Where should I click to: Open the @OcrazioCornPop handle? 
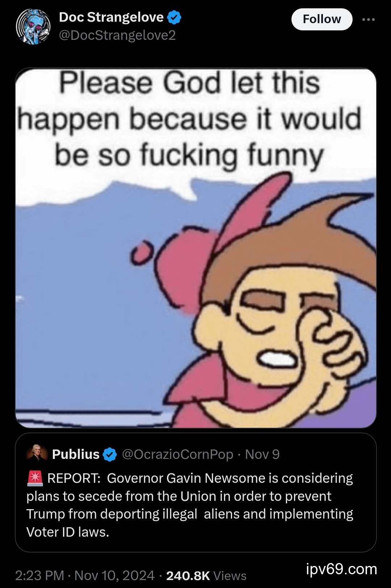tap(177, 455)
